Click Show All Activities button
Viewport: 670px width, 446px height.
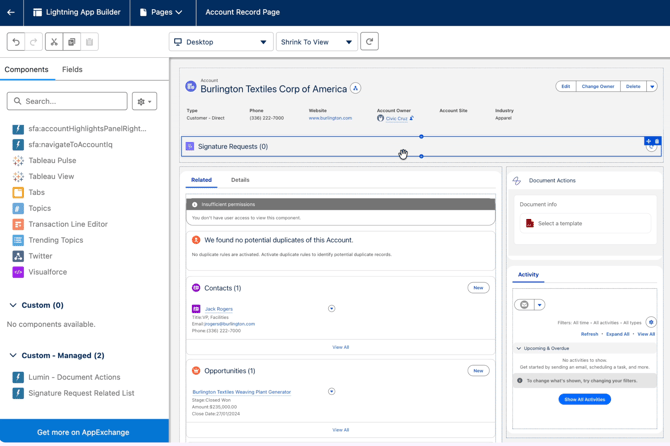(585, 399)
